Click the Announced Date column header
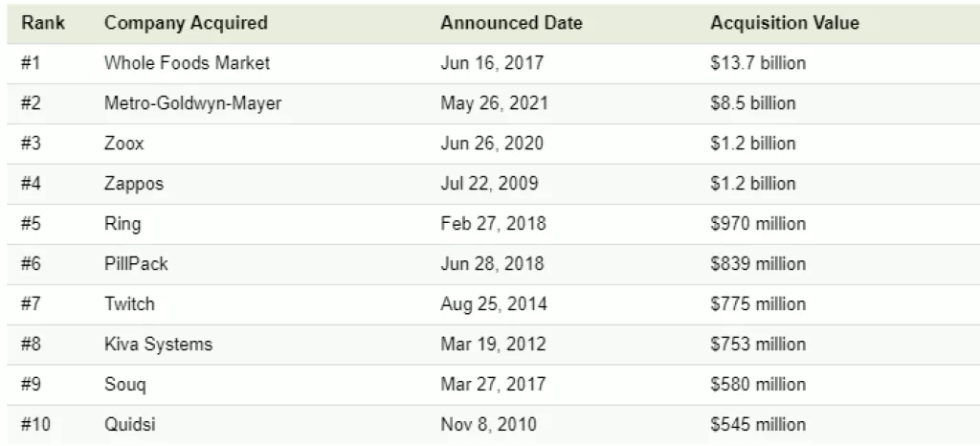The width and height of the screenshot is (980, 446). pyautogui.click(x=511, y=23)
